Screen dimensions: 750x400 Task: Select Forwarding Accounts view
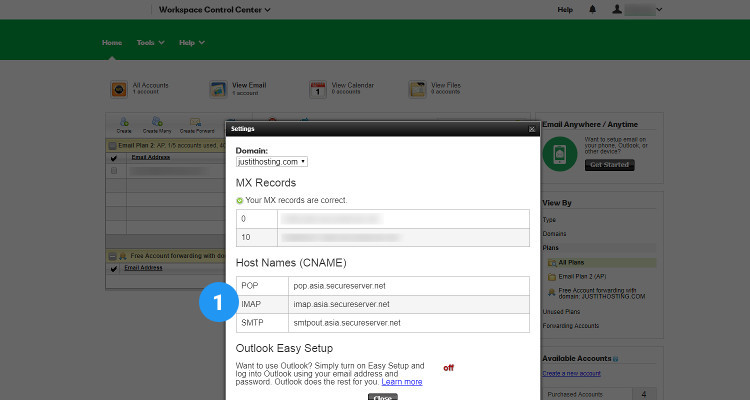[571, 326]
